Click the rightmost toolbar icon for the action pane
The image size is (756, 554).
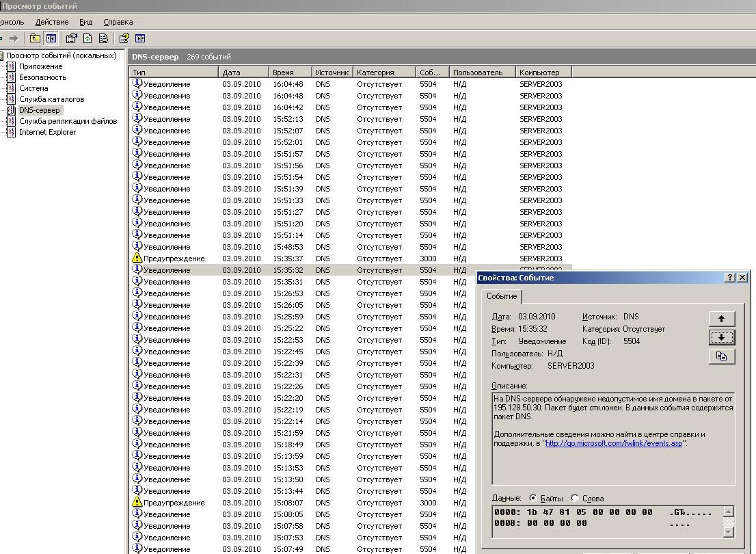[140, 38]
